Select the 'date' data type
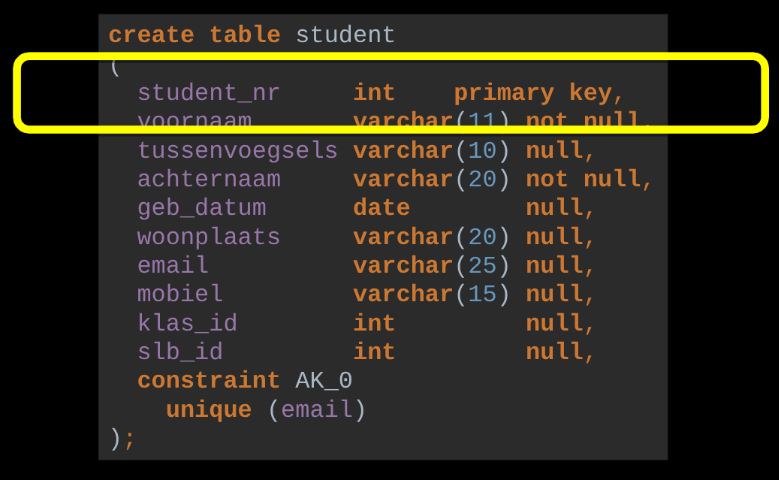The image size is (779, 480). pyautogui.click(x=381, y=208)
